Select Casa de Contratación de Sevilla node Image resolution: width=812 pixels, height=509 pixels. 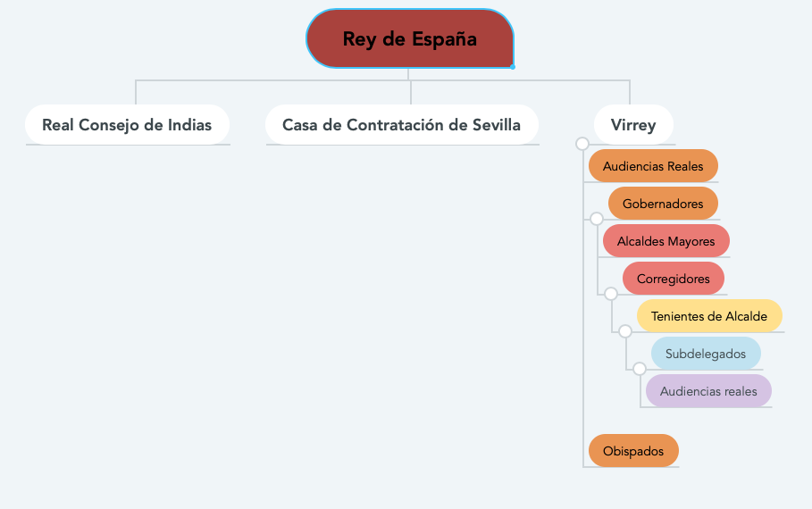click(x=401, y=124)
